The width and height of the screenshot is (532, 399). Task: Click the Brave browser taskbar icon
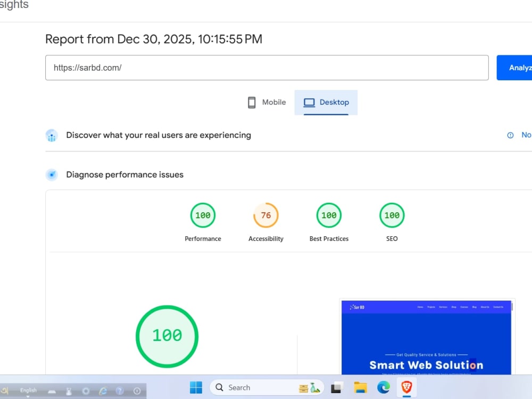click(x=406, y=387)
